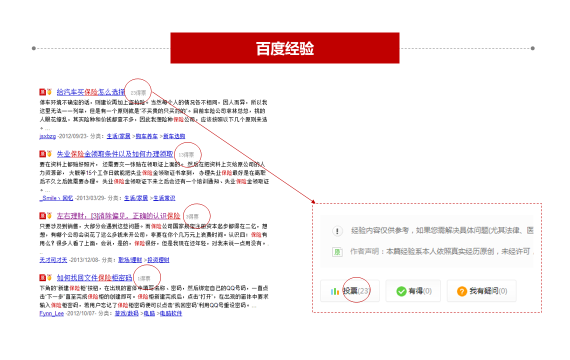The width and height of the screenshot is (570, 360).
Task: Click medal icon beside 左右理财 result
Action: pos(49,216)
